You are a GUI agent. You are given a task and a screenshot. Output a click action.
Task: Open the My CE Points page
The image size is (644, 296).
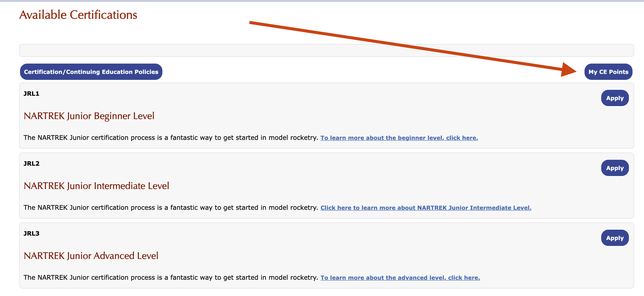pos(608,72)
